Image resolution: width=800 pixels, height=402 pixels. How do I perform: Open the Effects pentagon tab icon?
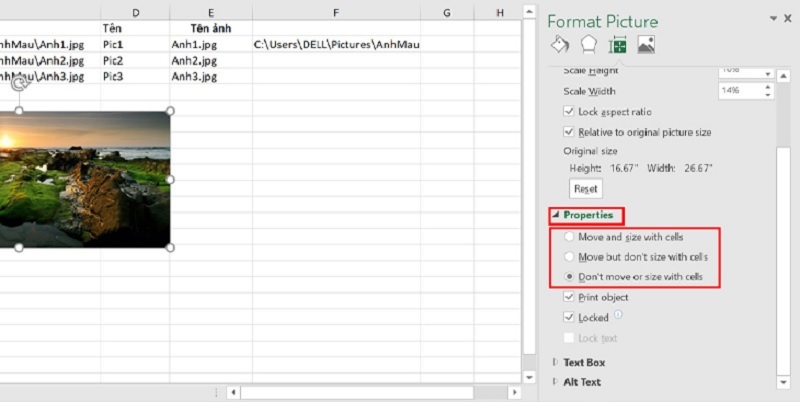pos(589,45)
